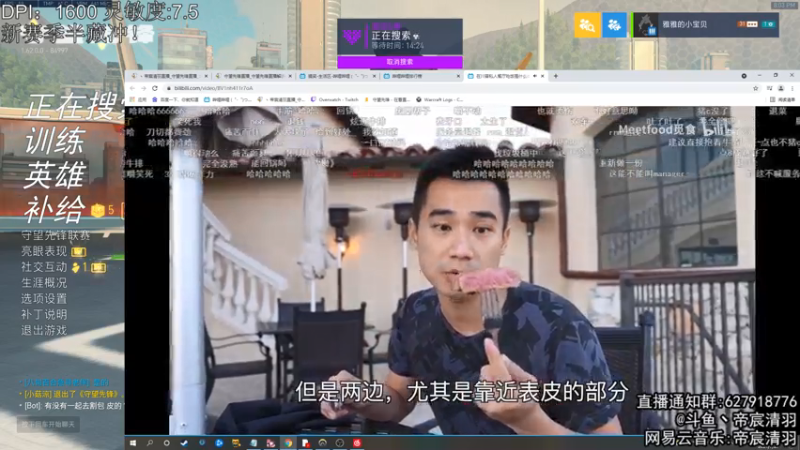The image size is (800, 450).
Task: Switch to second Chrome tab
Action: coord(254,76)
